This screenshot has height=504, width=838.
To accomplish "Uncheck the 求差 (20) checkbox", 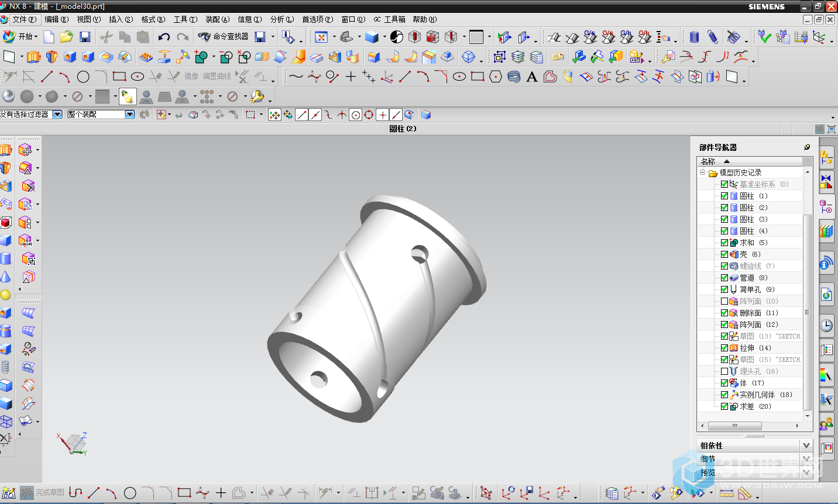I will [x=724, y=406].
